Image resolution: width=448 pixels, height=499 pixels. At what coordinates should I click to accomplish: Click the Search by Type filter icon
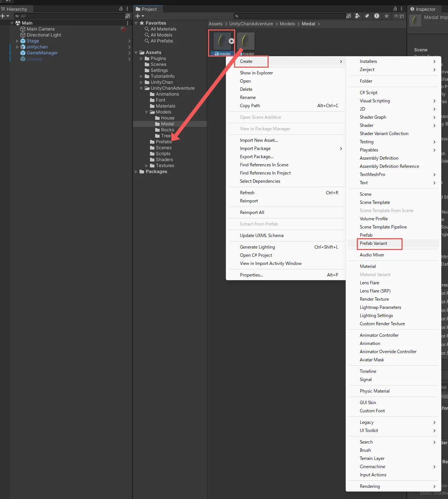[358, 16]
